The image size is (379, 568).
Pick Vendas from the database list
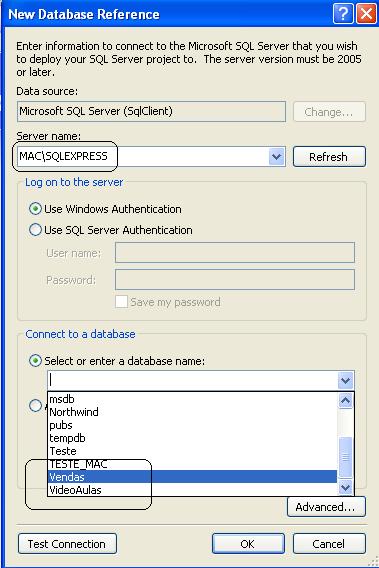[192, 477]
